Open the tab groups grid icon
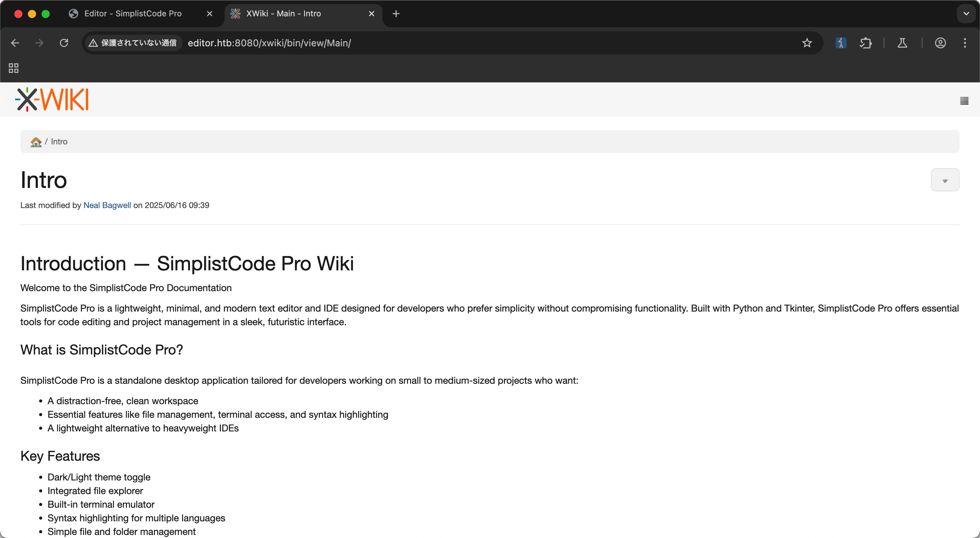 click(x=14, y=68)
